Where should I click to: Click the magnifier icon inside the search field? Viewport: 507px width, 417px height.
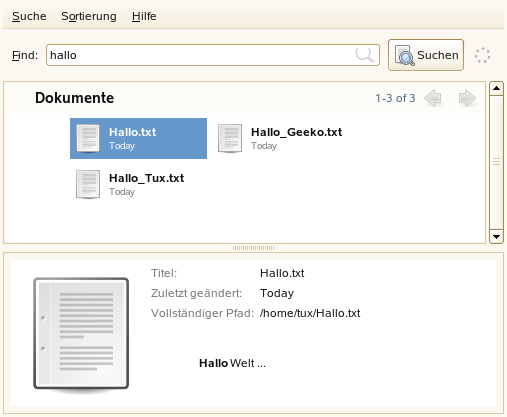[x=364, y=54]
